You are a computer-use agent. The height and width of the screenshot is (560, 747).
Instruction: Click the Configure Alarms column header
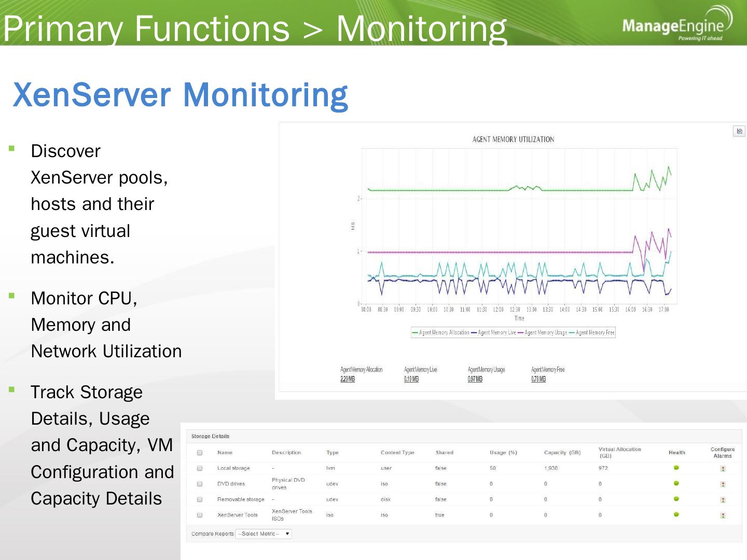click(723, 453)
